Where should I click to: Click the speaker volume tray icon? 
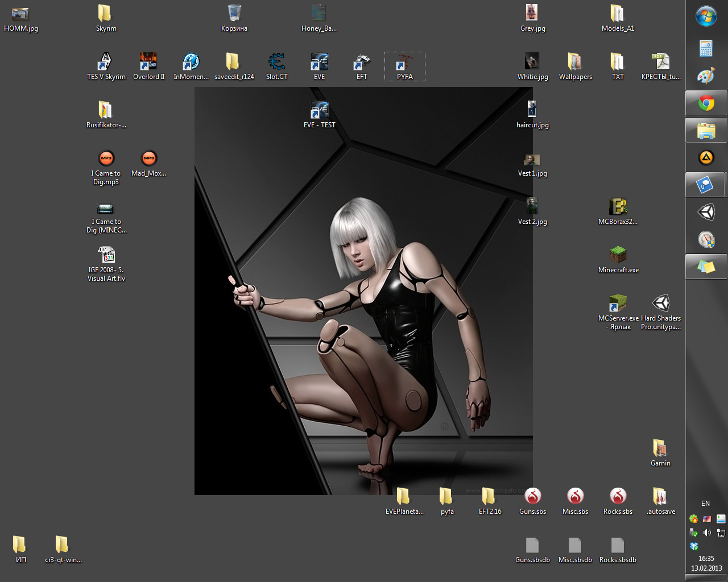coord(707,533)
